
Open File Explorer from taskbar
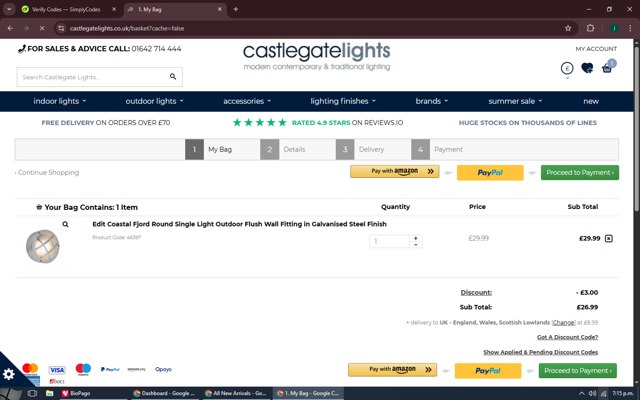[49, 393]
